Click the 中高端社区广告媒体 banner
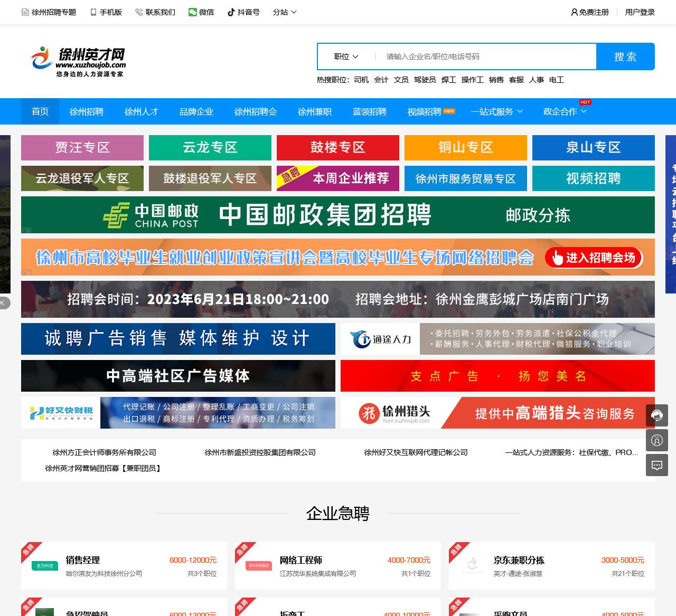The image size is (676, 616). [178, 376]
